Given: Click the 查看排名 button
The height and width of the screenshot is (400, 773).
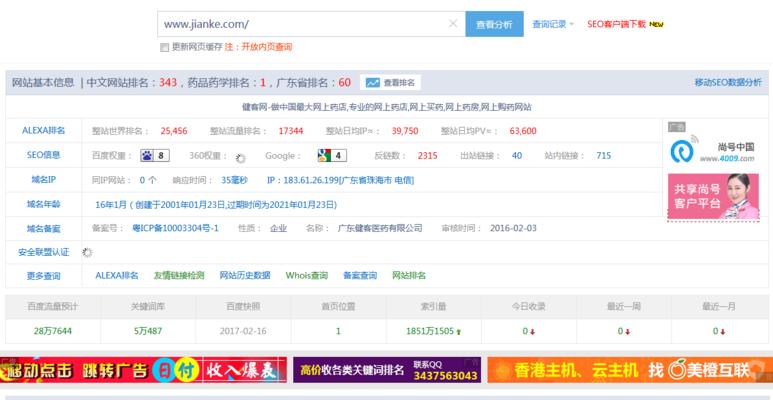Looking at the screenshot, I should (390, 82).
